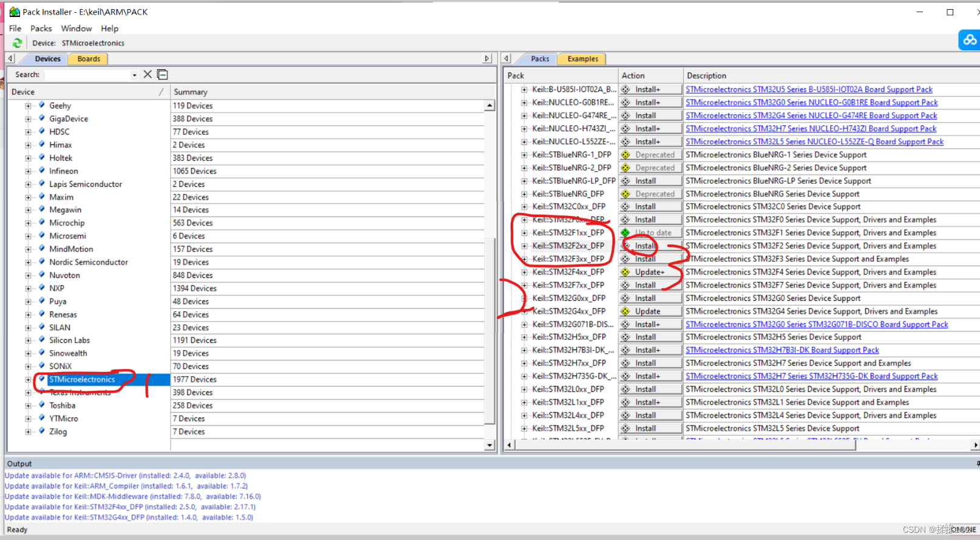Select the Silicon Labs vendor row
This screenshot has height=540, width=980.
tap(69, 340)
